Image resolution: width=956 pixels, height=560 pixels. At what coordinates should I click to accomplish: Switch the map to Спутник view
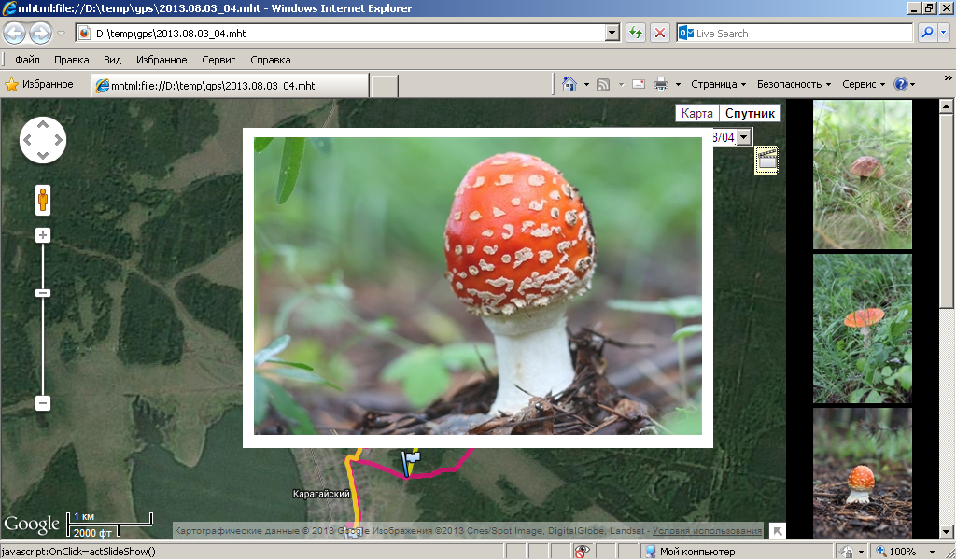(x=750, y=113)
